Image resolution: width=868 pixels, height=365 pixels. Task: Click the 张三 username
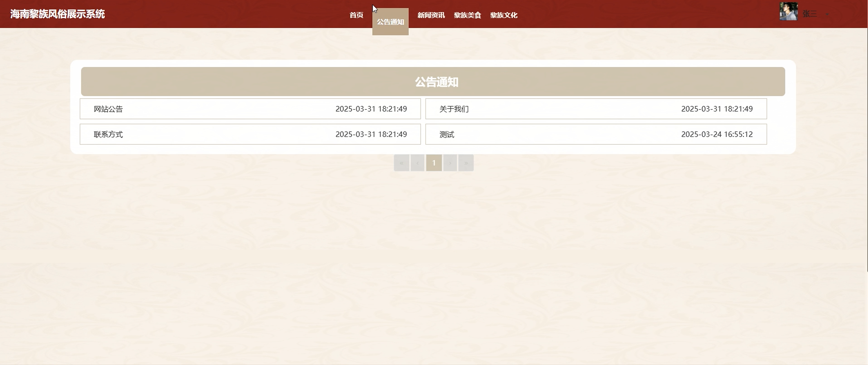[810, 14]
